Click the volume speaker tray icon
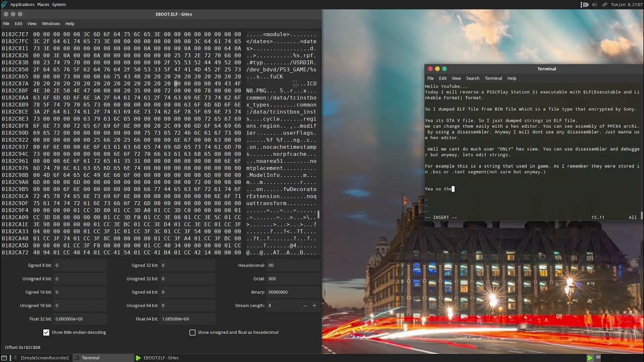This screenshot has height=362, width=644. pyautogui.click(x=594, y=5)
